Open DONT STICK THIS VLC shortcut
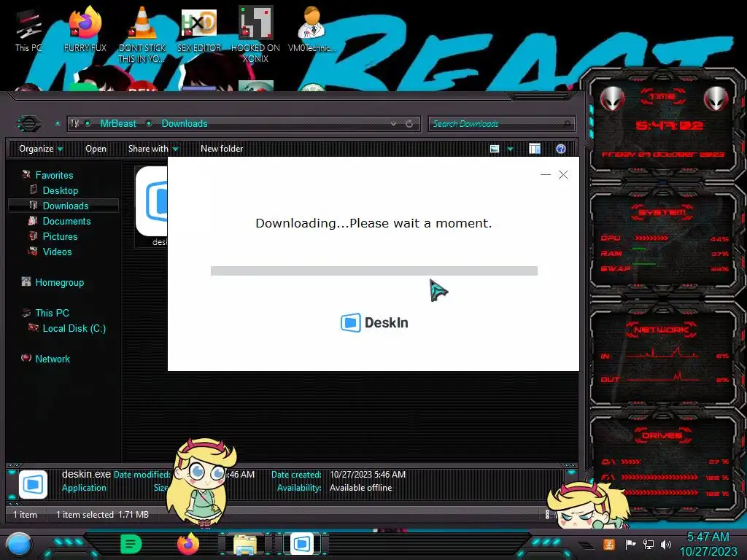 (x=142, y=35)
